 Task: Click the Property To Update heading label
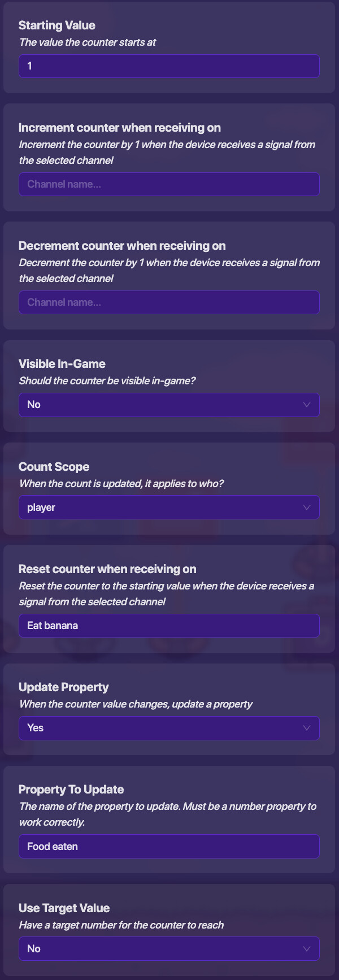coord(71,790)
